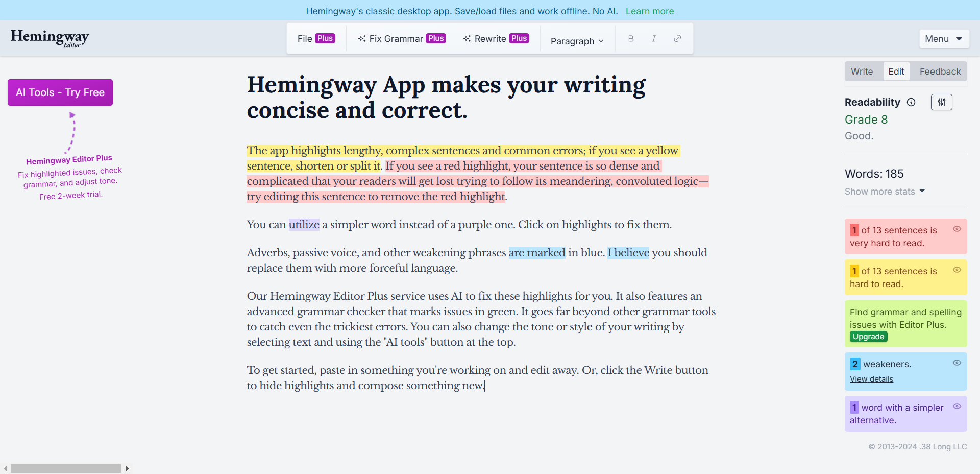Select the Edit tab
The height and width of the screenshot is (474, 980).
(896, 72)
